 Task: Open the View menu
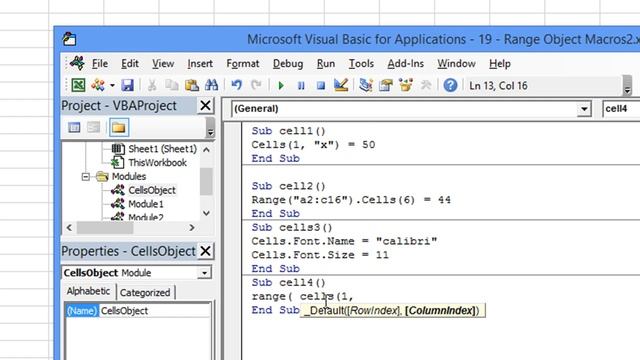163,64
